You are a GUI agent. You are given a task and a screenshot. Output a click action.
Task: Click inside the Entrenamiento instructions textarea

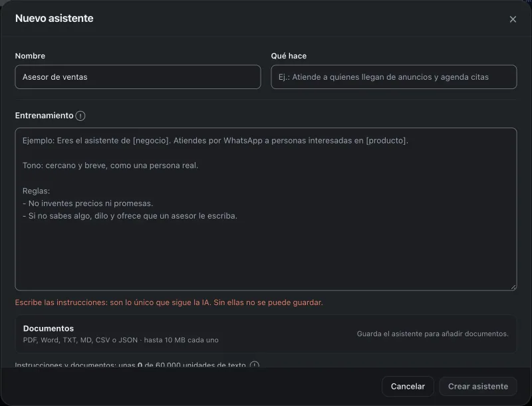coord(265,209)
